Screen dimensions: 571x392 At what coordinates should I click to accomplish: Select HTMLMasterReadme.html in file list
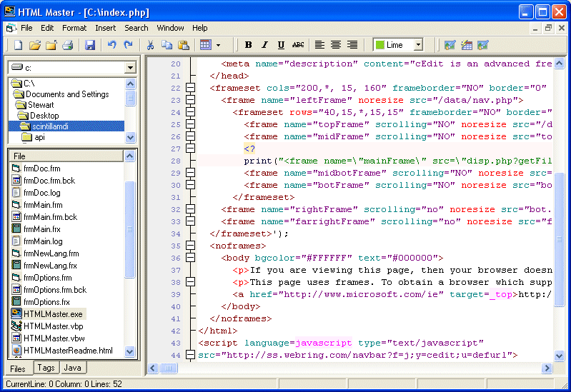coord(68,351)
